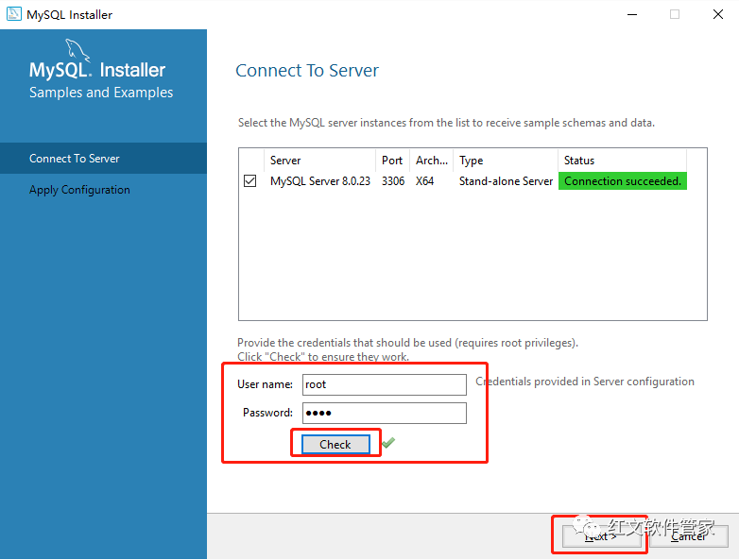Click the Connection succeeded status cell
The height and width of the screenshot is (560, 739).
623,181
